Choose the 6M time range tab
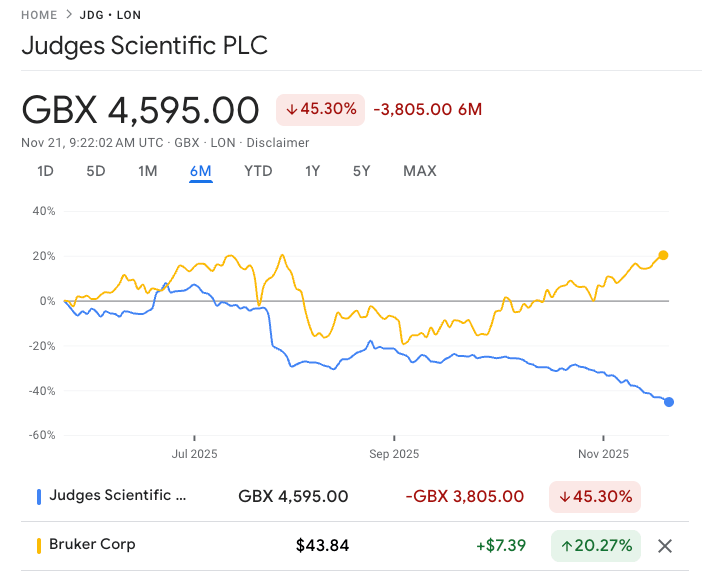Image resolution: width=702 pixels, height=574 pixels. coord(200,171)
